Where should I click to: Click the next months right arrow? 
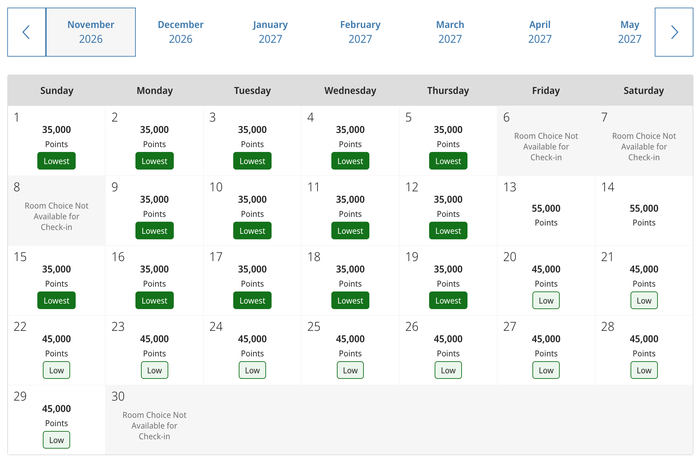(674, 32)
